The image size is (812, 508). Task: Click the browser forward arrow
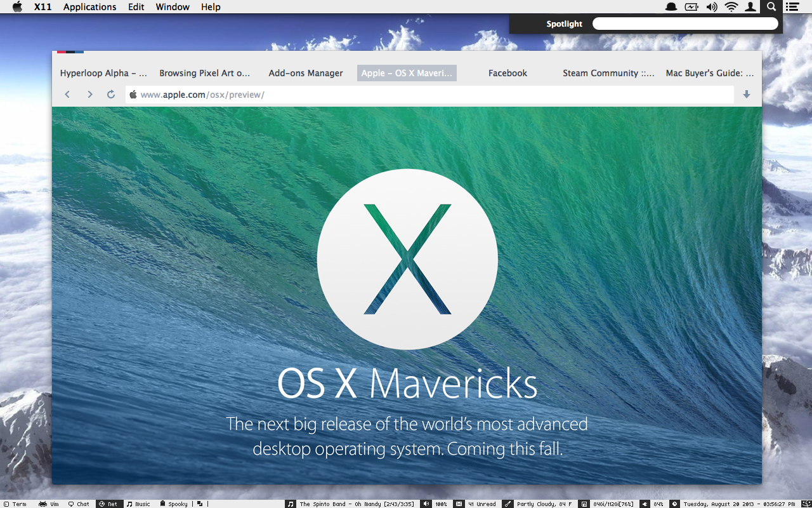[89, 95]
